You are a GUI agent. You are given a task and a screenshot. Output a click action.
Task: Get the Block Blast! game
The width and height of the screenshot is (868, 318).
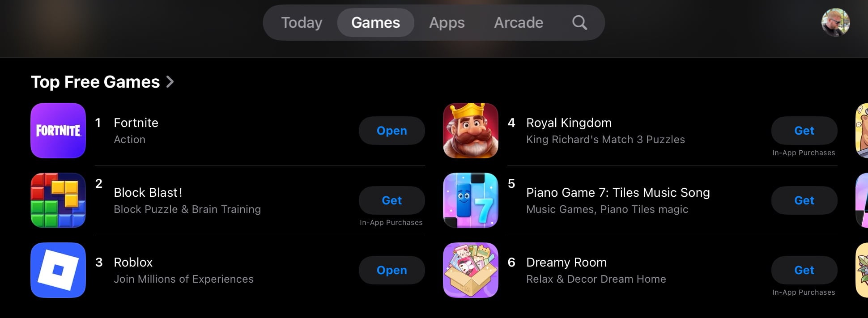[392, 200]
